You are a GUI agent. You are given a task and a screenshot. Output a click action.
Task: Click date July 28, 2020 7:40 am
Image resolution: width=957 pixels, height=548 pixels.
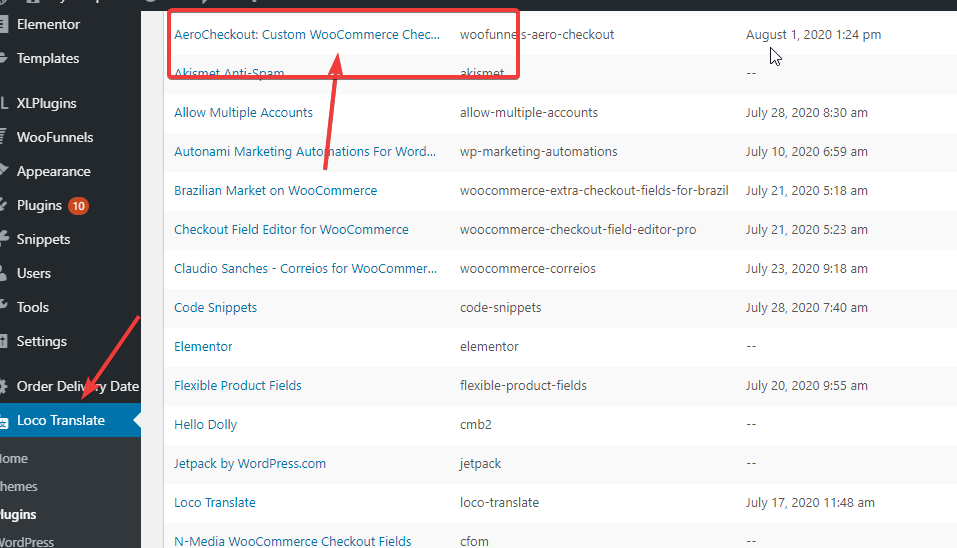click(806, 308)
